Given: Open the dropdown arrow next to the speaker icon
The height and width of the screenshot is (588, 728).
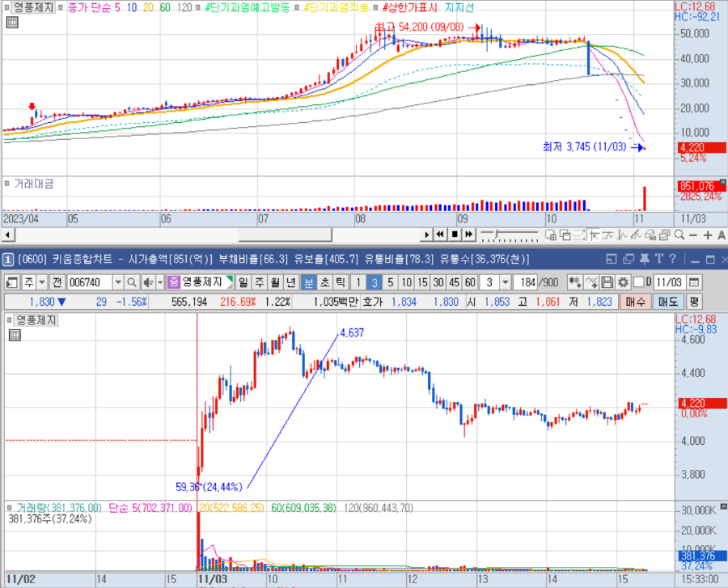Looking at the screenshot, I should coord(160,282).
